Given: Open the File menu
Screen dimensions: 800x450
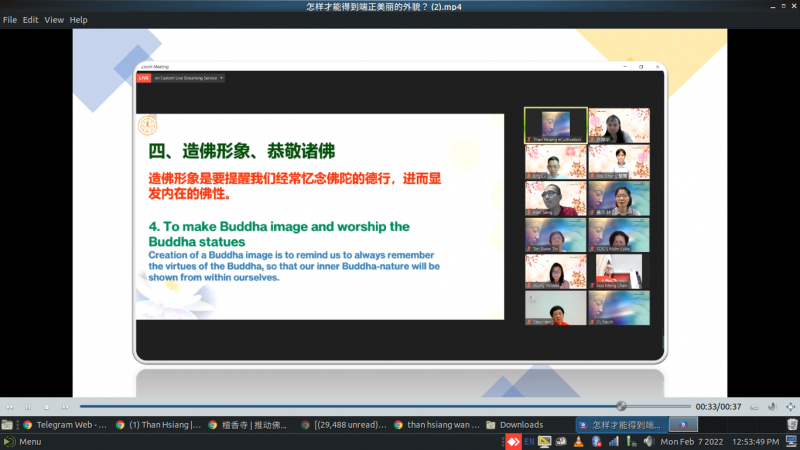Looking at the screenshot, I should coord(10,20).
